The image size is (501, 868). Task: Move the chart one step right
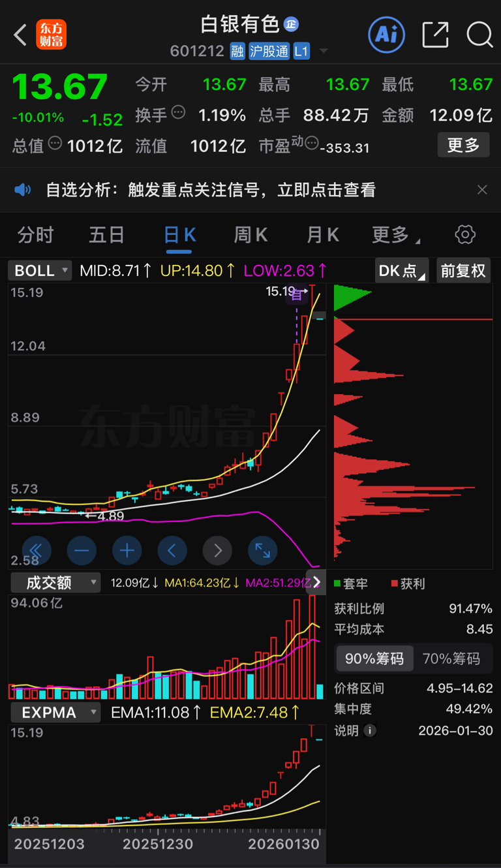(217, 551)
